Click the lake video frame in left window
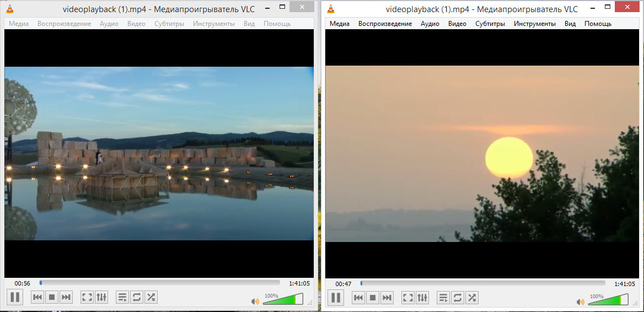Image resolution: width=644 pixels, height=312 pixels. 159,154
